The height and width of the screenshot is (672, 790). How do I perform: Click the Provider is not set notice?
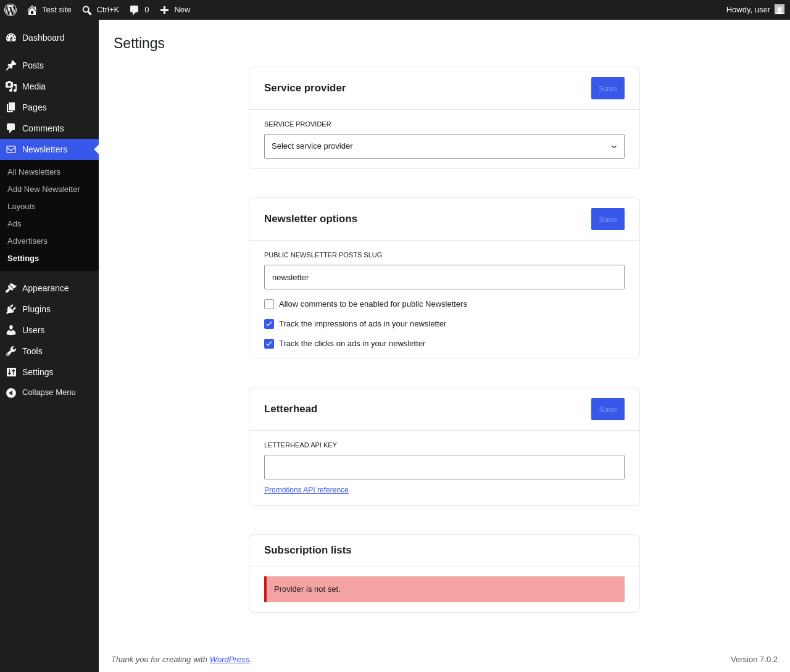[444, 589]
